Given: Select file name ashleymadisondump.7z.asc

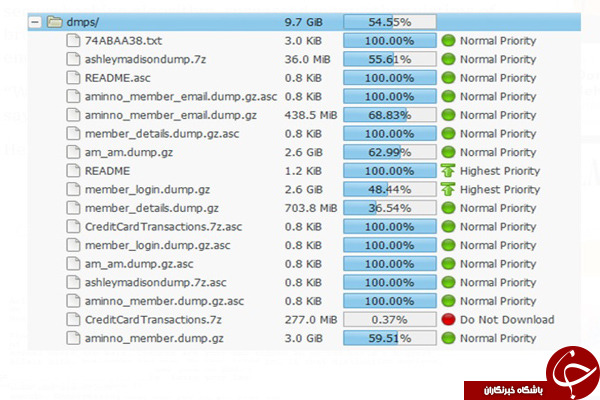Looking at the screenshot, I should (x=155, y=282).
